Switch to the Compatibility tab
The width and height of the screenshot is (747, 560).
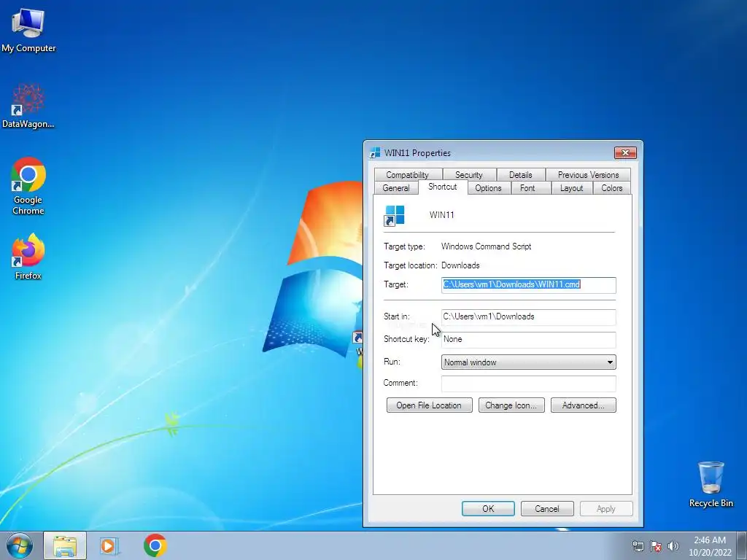pyautogui.click(x=407, y=175)
